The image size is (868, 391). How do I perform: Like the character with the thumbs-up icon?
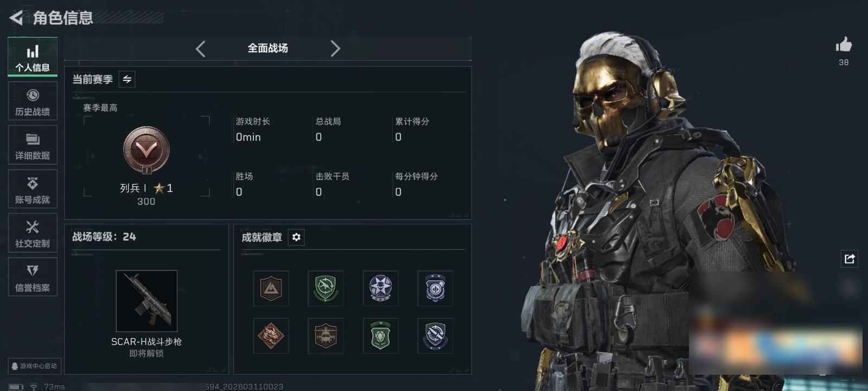pyautogui.click(x=844, y=45)
